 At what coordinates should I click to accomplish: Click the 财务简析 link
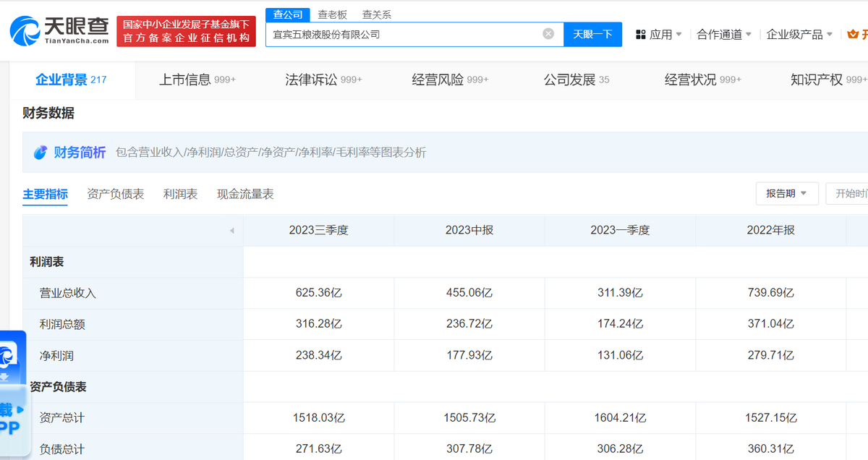[x=80, y=153]
